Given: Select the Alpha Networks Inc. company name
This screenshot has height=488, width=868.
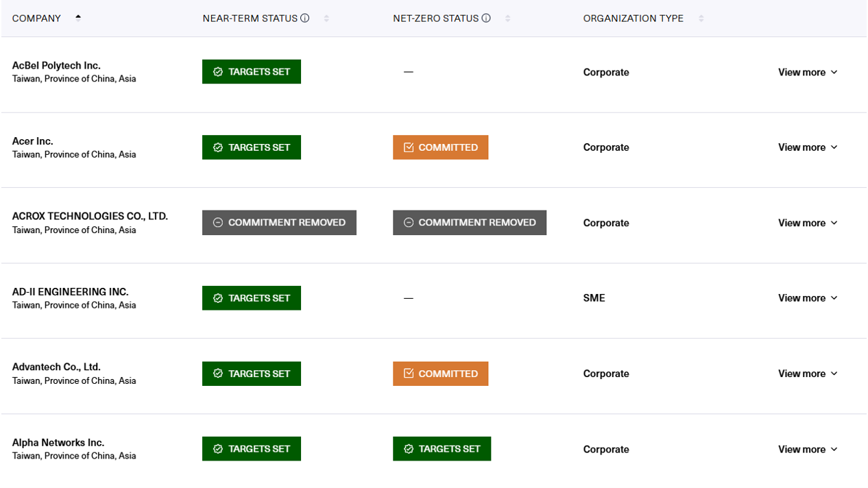Looking at the screenshot, I should click(58, 443).
